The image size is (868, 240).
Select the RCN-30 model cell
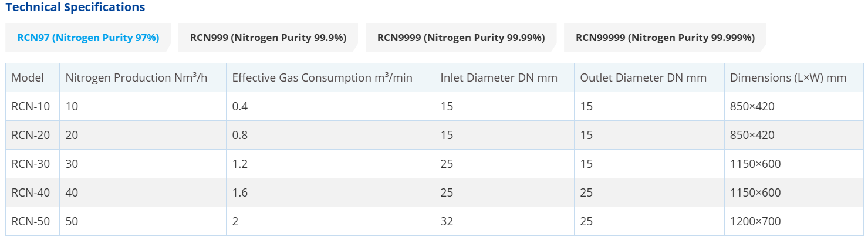tap(31, 164)
